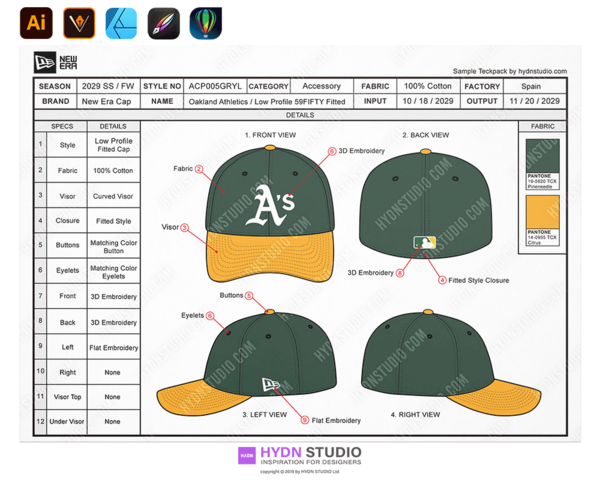Click the New Era logo
Screen dimensions: 600x480
(56, 62)
